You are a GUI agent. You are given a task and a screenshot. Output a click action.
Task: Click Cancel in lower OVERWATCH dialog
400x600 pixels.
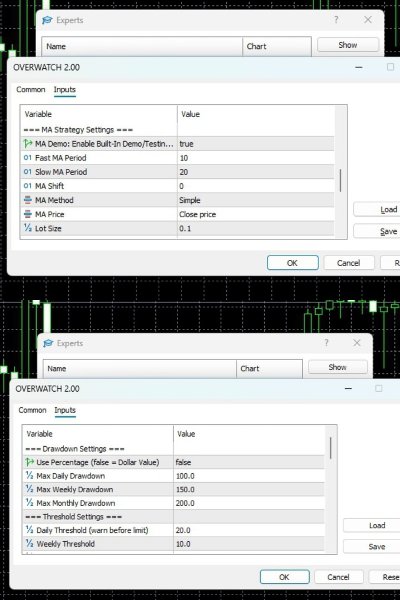(338, 577)
